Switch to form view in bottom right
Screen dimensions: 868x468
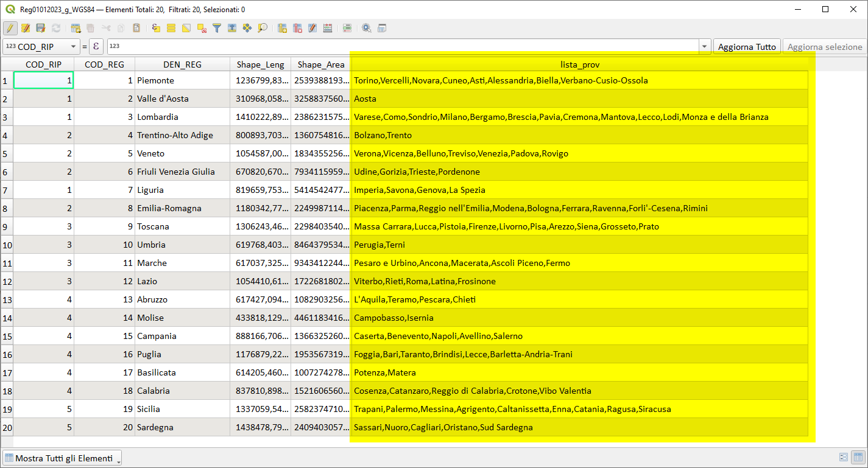(844, 457)
